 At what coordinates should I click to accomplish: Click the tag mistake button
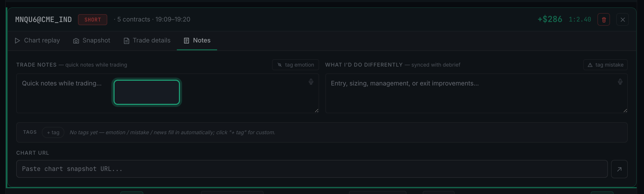[606, 65]
